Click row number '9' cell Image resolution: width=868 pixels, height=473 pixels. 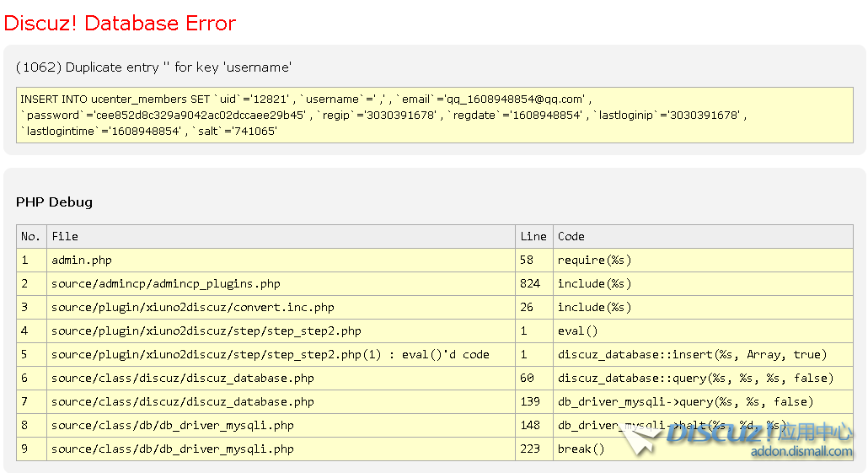pos(31,449)
